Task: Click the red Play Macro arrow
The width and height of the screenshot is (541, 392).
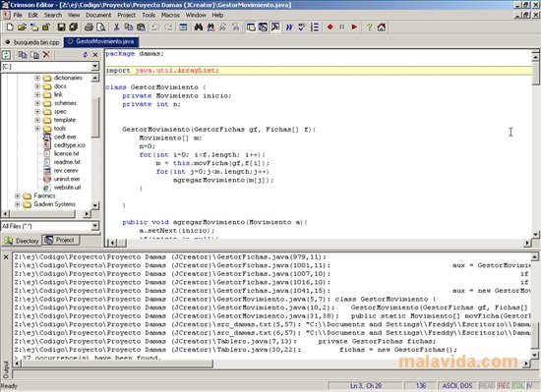Action: pyautogui.click(x=354, y=27)
